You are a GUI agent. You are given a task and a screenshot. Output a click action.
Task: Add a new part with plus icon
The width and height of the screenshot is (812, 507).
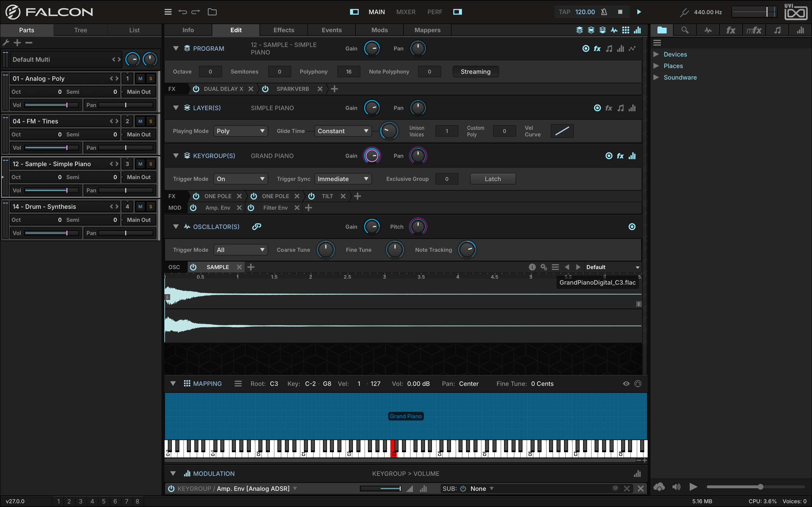17,43
